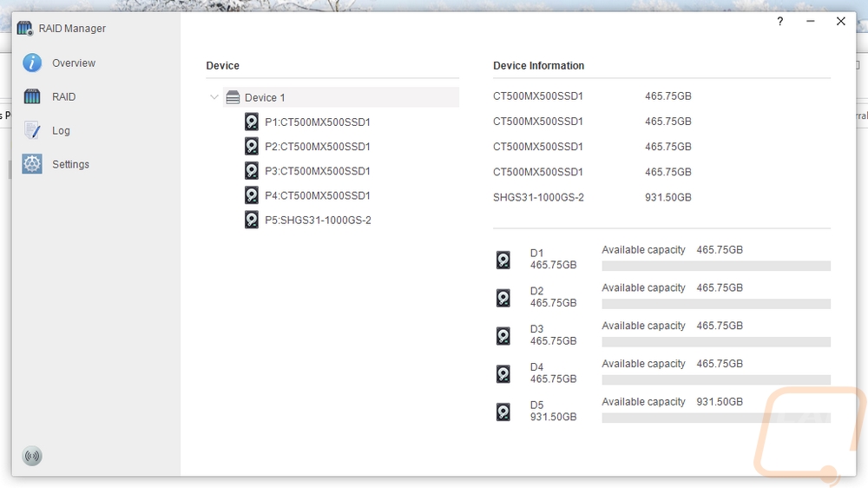The image size is (868, 488).
Task: Click the broadcast signal icon at bottom left
Action: tap(32, 456)
